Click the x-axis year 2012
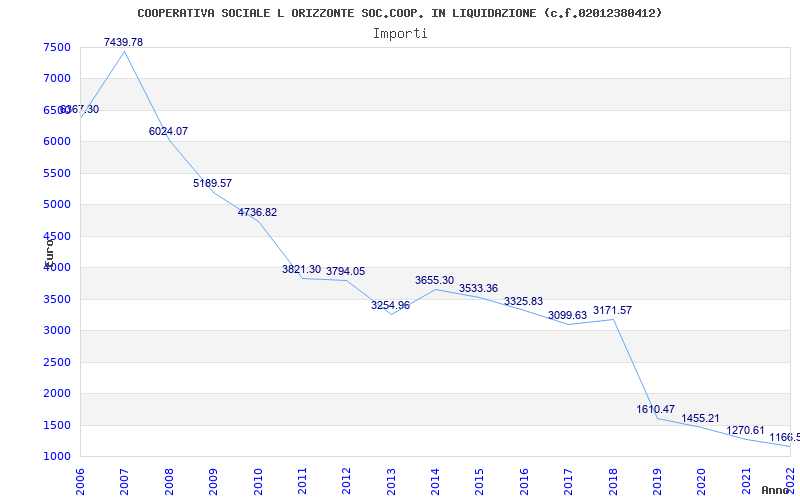Viewport: 800px width, 500px height. coord(346,482)
